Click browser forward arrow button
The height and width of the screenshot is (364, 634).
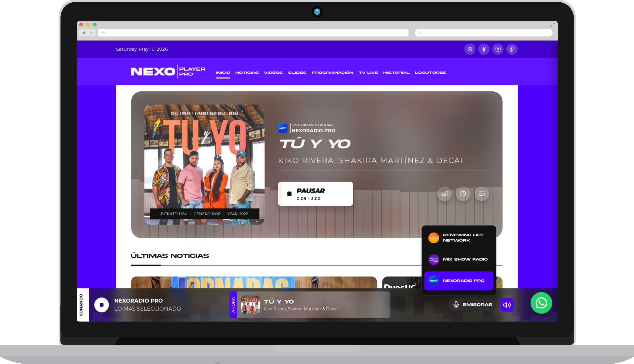91,33
